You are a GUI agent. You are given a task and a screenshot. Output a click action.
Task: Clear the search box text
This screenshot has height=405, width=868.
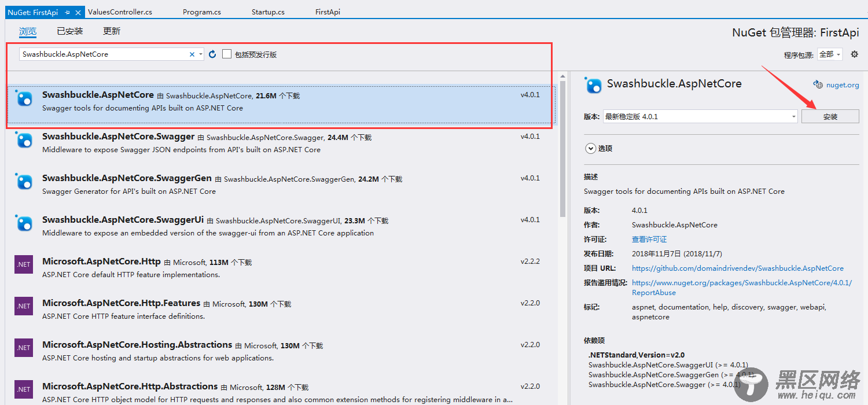tap(192, 54)
